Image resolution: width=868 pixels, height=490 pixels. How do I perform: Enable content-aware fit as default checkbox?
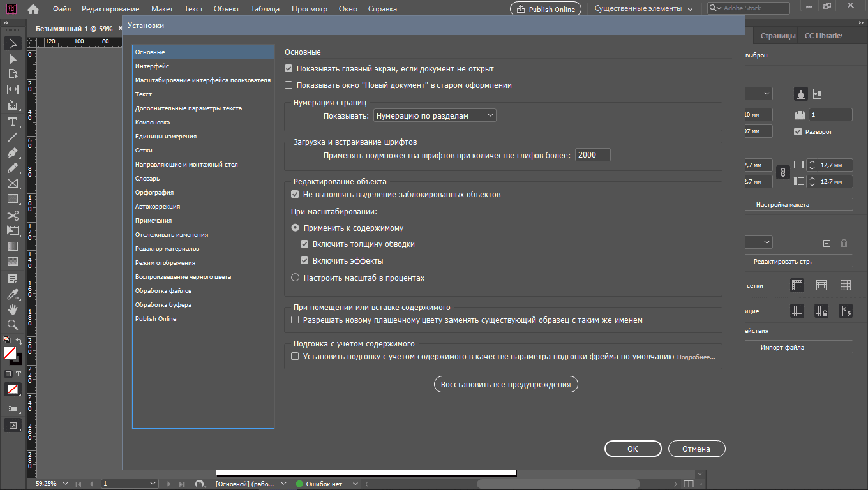point(295,357)
